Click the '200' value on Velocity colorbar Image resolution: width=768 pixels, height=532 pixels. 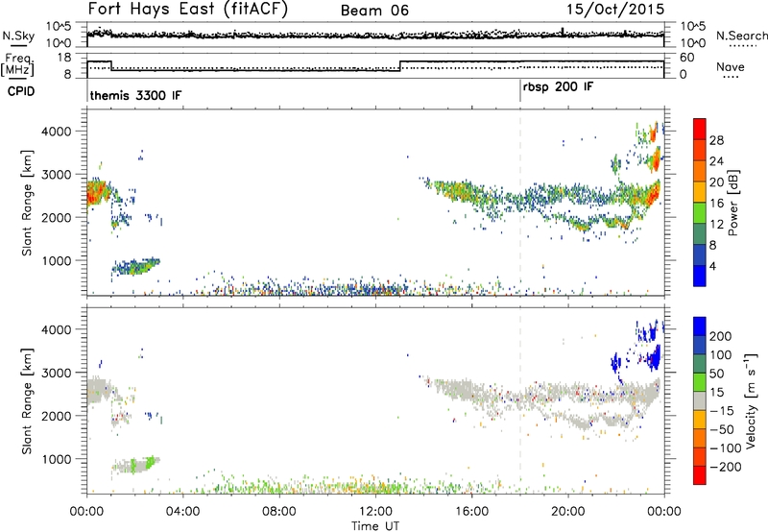721,336
